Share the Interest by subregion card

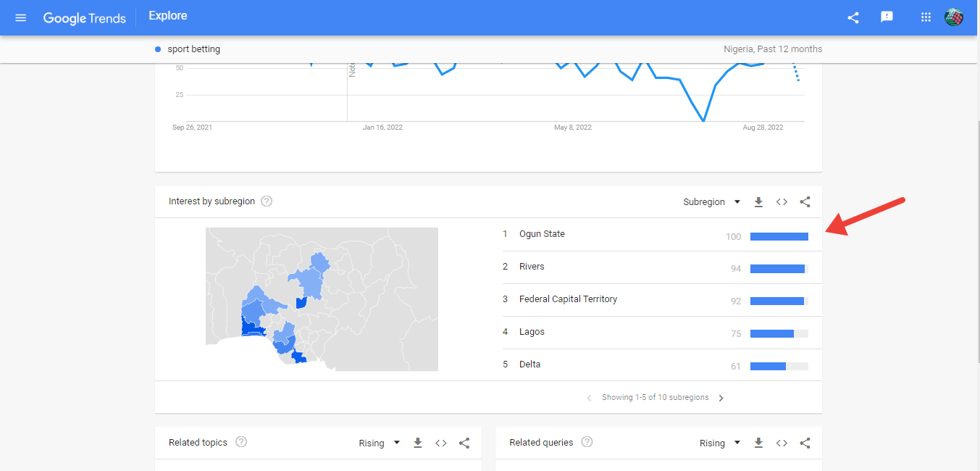[x=805, y=202]
